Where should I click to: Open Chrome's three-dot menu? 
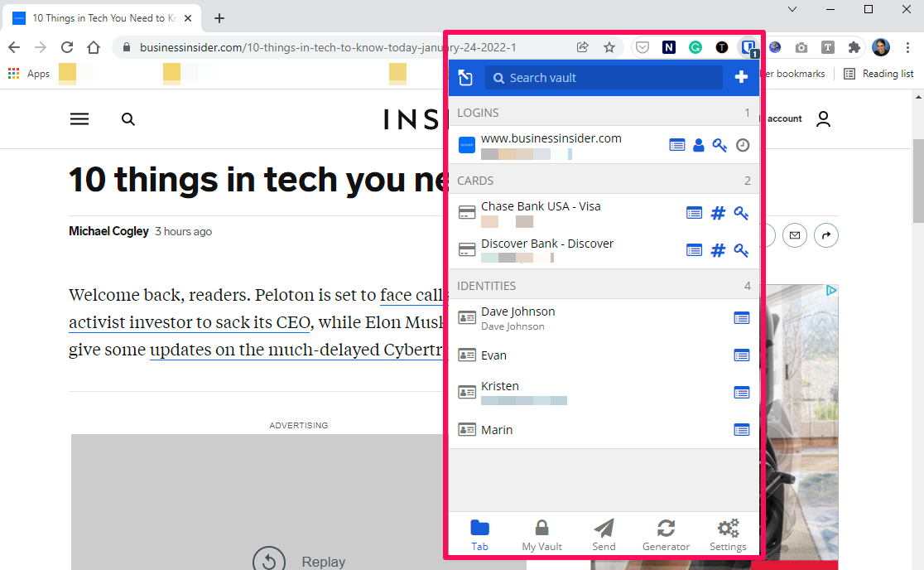tap(907, 47)
